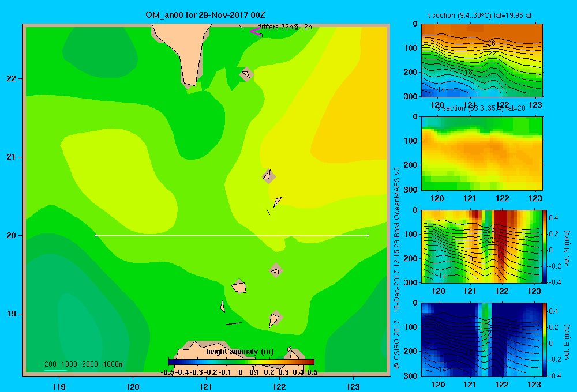Open the temperature section plot
Screen dimensions: 577x392
[x=482, y=61]
